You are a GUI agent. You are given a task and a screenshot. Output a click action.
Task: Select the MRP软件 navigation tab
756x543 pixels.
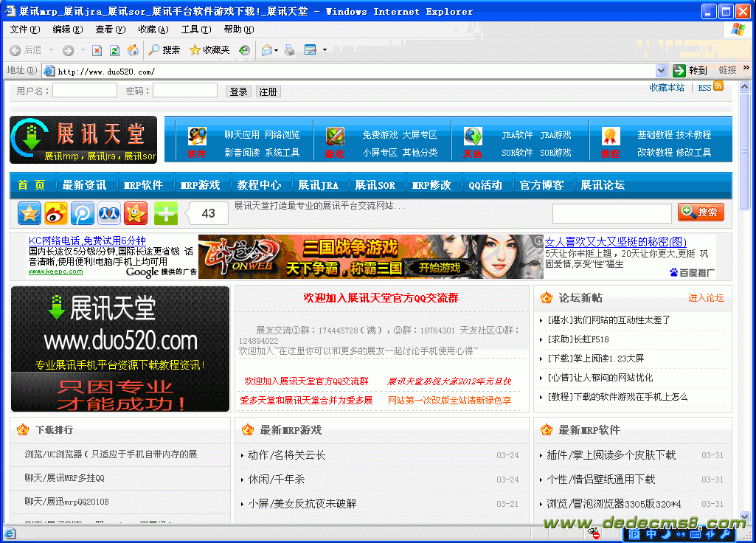point(143,185)
